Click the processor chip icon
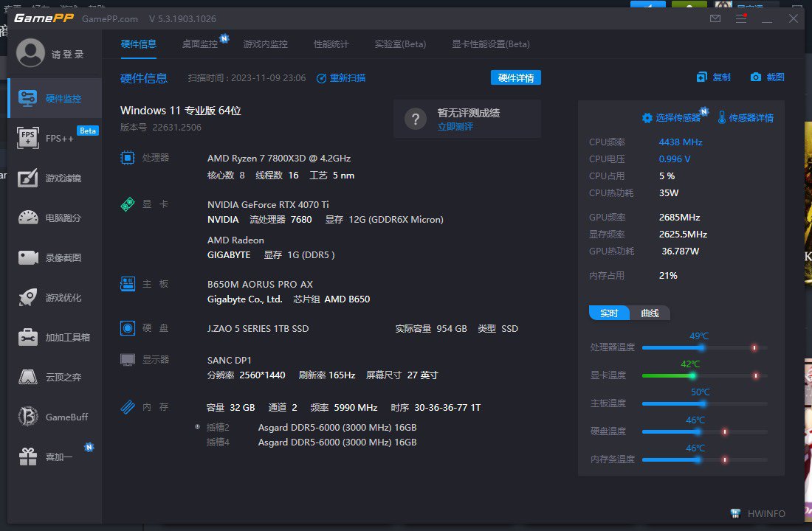This screenshot has width=812, height=531. tap(128, 158)
